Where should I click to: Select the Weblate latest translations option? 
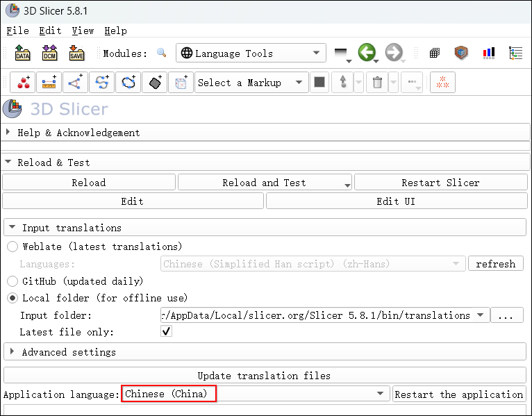pos(13,247)
